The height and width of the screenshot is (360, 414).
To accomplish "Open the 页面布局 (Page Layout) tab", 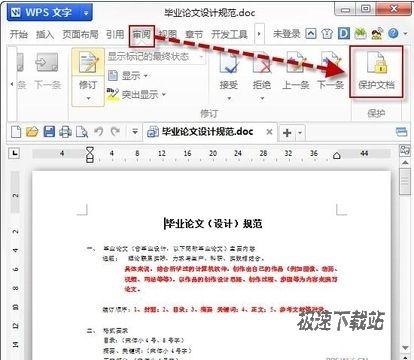I will (x=80, y=34).
